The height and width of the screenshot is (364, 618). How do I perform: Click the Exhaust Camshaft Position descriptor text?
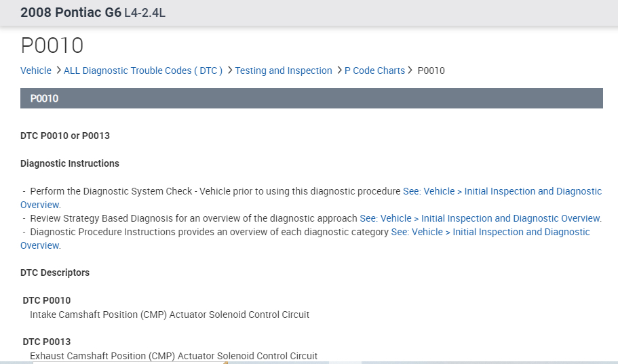[x=174, y=355]
